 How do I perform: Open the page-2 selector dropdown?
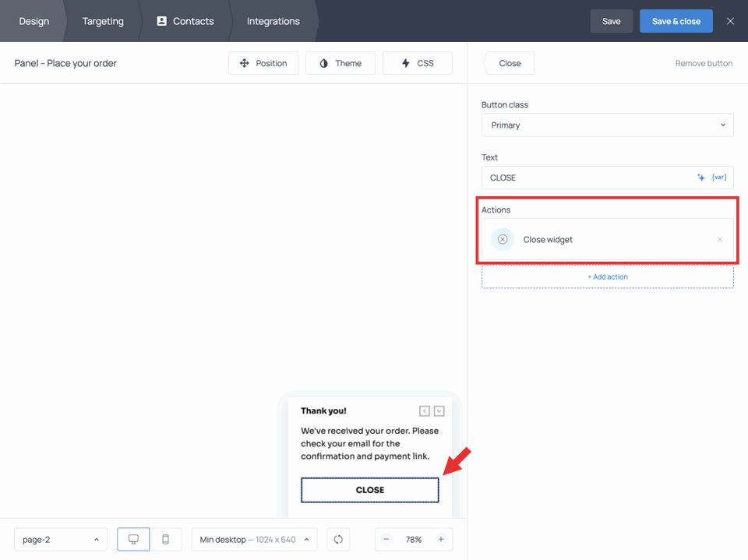pos(60,539)
